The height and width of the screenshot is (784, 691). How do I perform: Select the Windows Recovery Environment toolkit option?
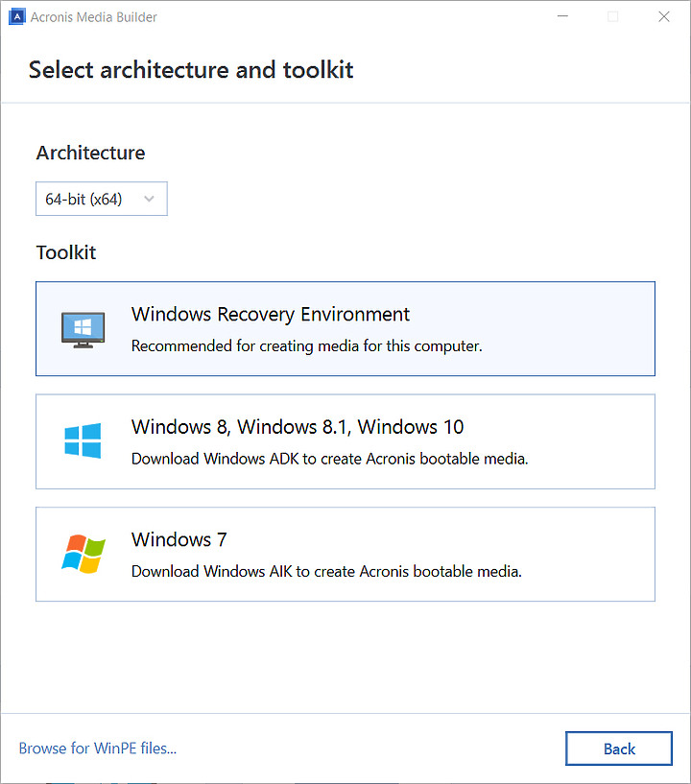click(x=345, y=329)
